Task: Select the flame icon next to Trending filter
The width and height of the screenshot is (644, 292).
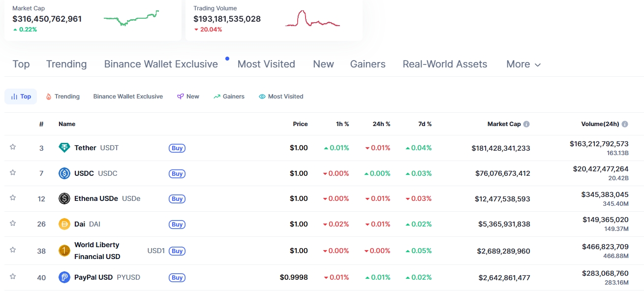Action: pyautogui.click(x=49, y=96)
